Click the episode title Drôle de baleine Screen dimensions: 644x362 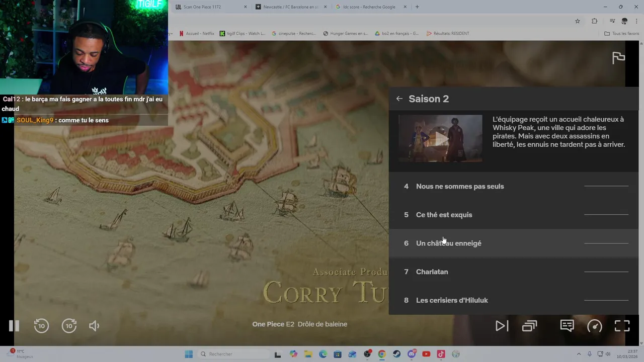pos(323,324)
